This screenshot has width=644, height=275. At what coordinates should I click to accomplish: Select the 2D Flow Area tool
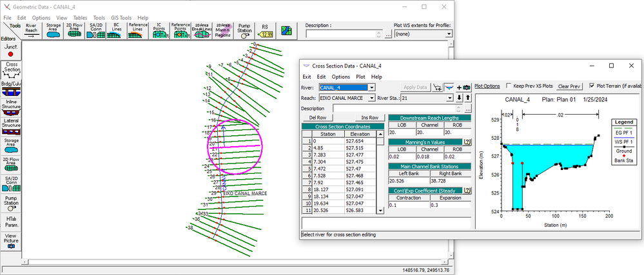74,31
